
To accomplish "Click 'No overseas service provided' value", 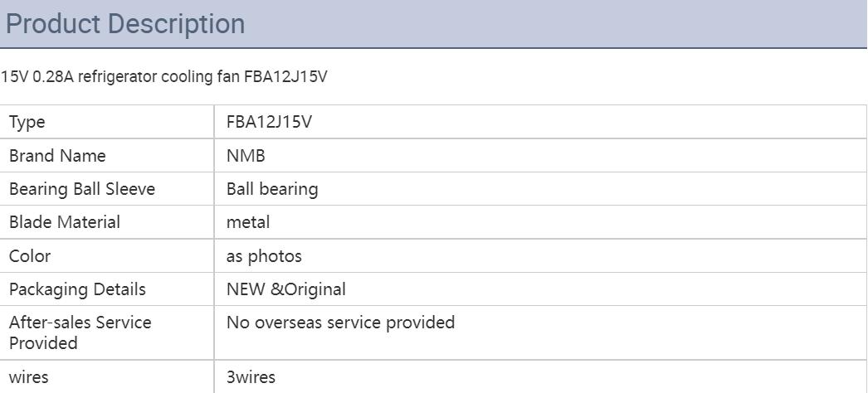I will click(x=340, y=322).
